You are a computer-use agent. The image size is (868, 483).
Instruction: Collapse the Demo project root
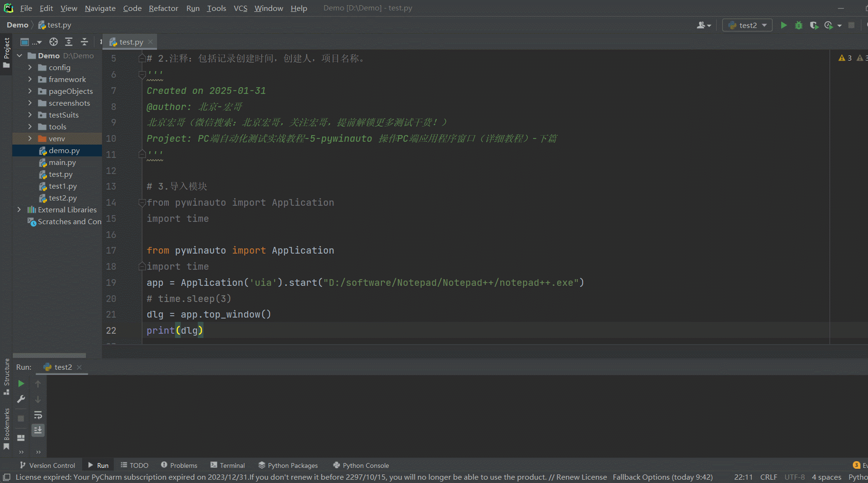click(x=19, y=55)
